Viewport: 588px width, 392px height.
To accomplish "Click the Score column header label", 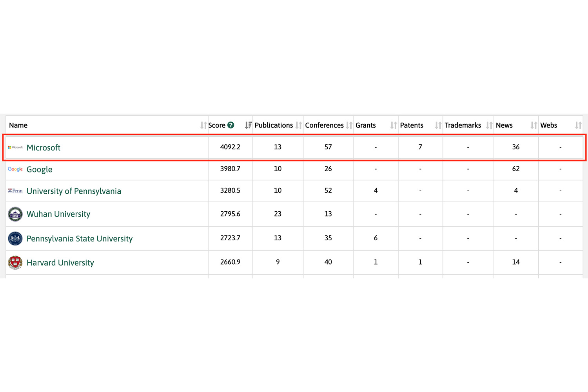I will point(217,125).
